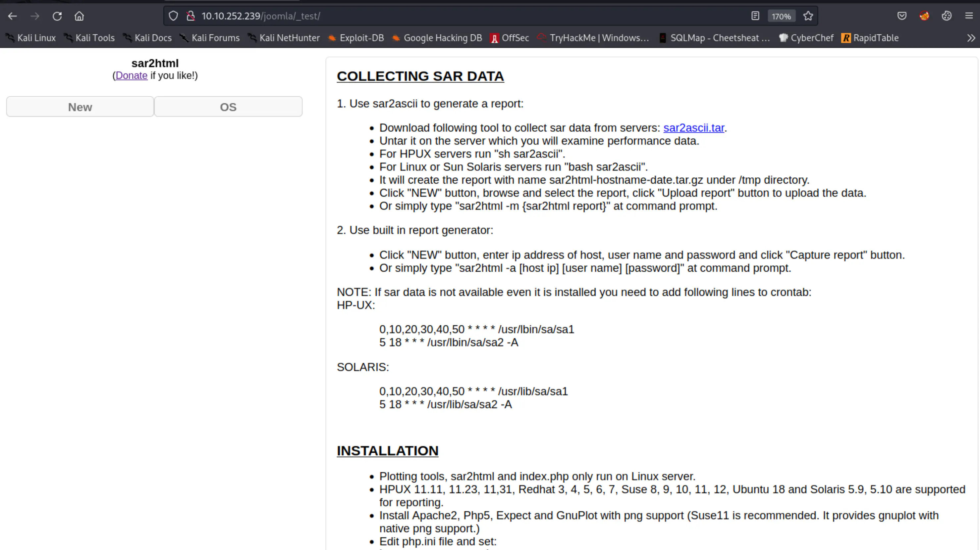
Task: Open the extensions puzzle icon
Action: (947, 16)
